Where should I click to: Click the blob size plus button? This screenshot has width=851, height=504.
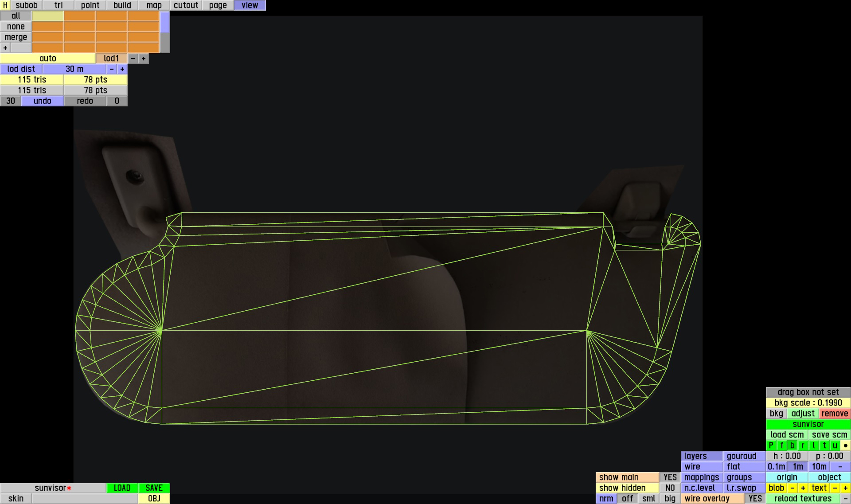(803, 488)
